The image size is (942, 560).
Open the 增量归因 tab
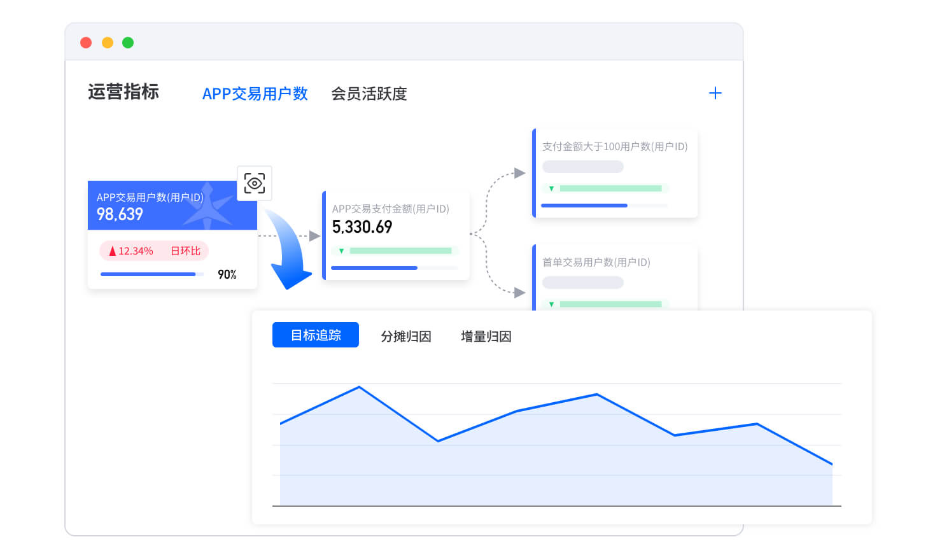tap(486, 336)
